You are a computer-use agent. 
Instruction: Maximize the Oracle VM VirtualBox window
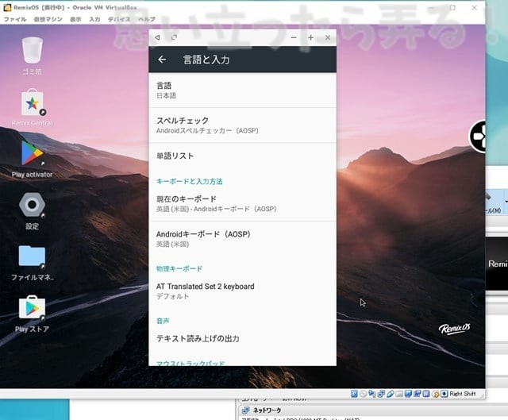452,7
